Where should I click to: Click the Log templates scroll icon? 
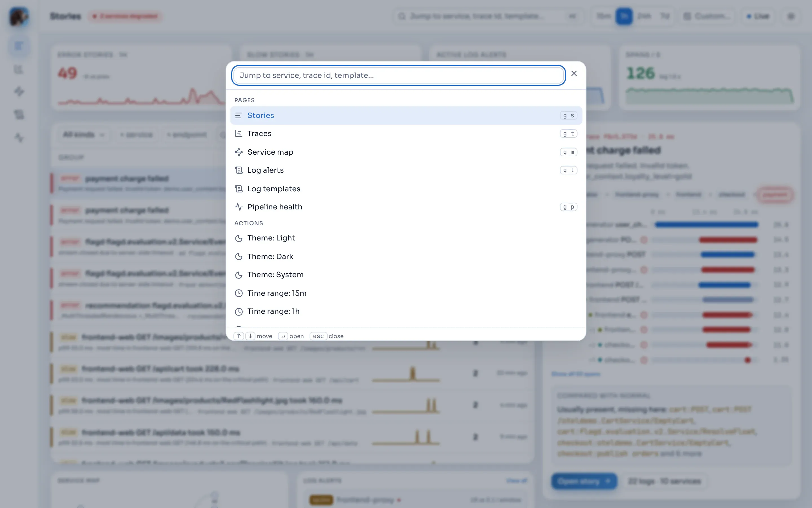click(239, 189)
